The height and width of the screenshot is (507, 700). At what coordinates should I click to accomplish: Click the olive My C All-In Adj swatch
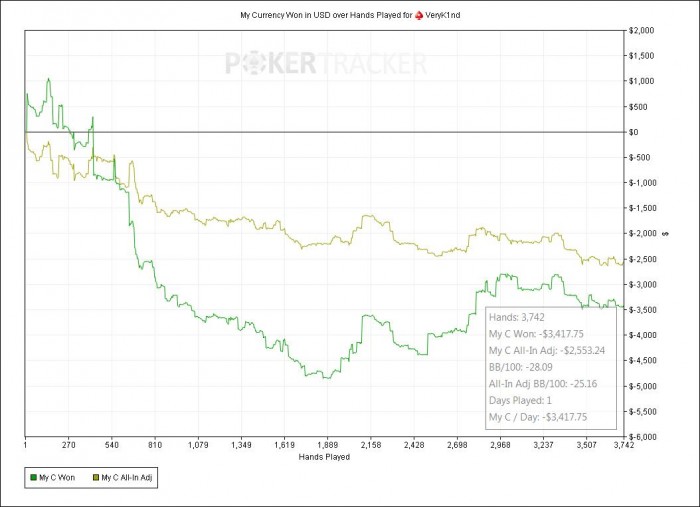(96, 478)
